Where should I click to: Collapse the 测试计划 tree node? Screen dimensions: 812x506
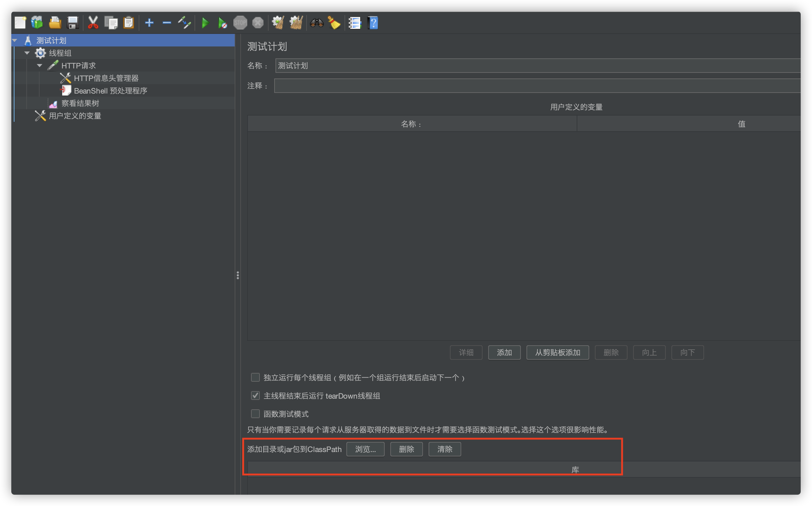tap(15, 40)
